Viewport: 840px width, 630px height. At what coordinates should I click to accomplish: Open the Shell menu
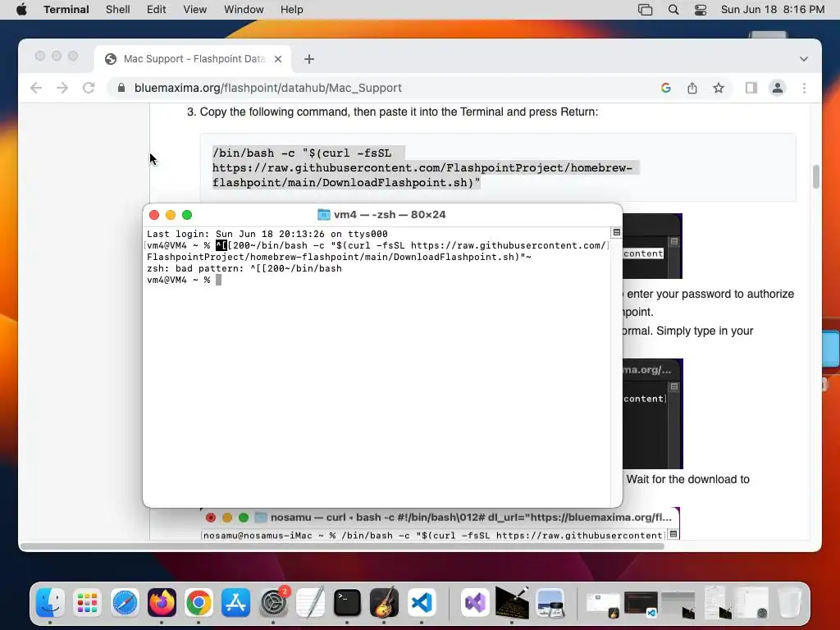coord(118,10)
